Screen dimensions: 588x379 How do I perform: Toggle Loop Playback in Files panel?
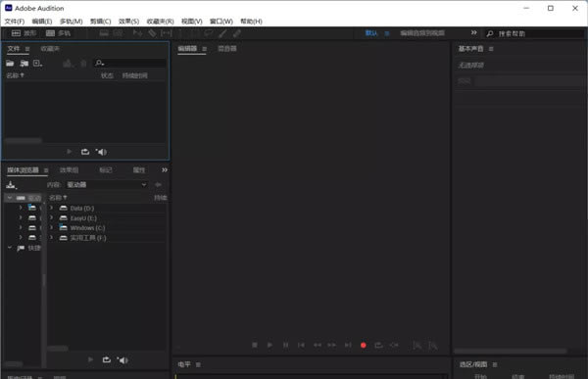coord(85,152)
